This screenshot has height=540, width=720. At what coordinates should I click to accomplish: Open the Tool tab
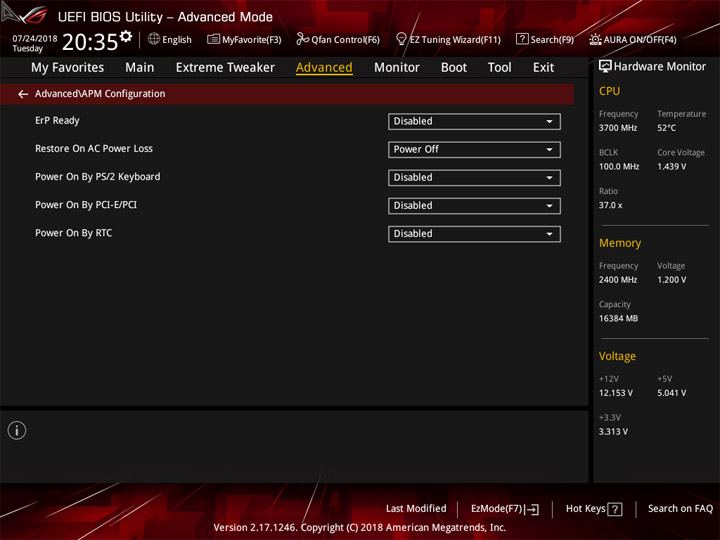(499, 68)
